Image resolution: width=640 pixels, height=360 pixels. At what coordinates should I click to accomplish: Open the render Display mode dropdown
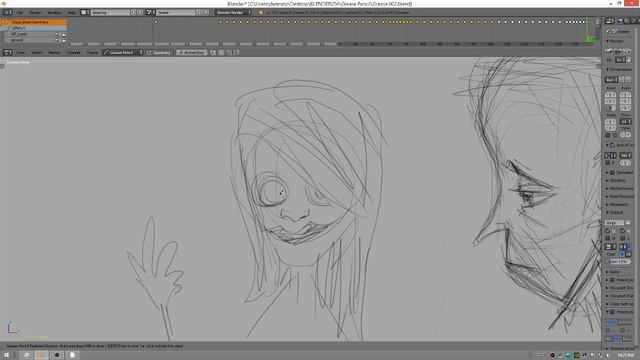coord(620,60)
